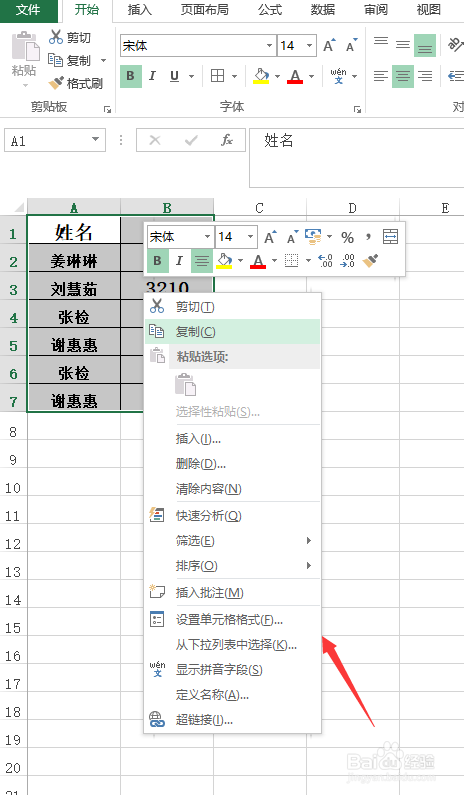The height and width of the screenshot is (795, 464).
Task: Toggle center alignment in mini toolbar
Action: (202, 261)
